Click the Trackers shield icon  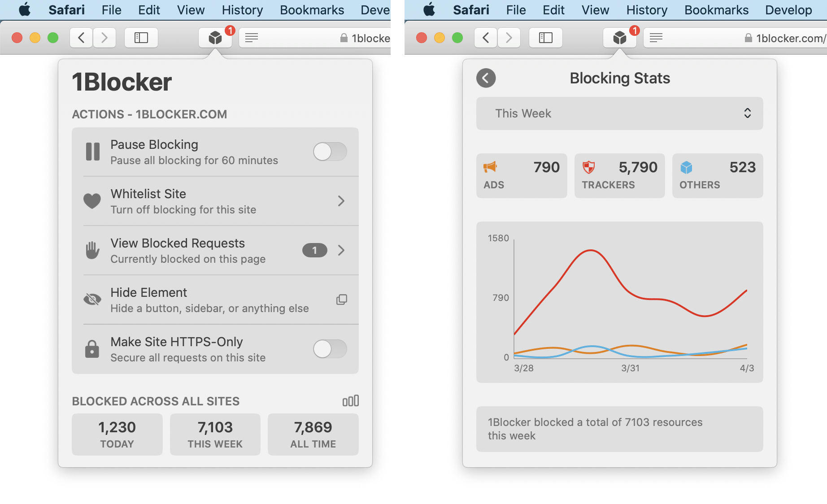click(588, 168)
